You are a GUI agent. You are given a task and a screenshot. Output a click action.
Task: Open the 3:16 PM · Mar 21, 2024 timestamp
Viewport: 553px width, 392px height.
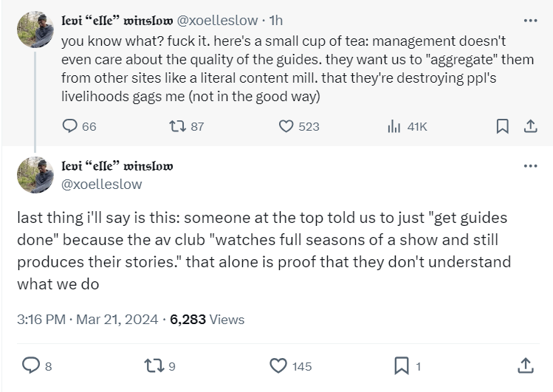coord(86,319)
